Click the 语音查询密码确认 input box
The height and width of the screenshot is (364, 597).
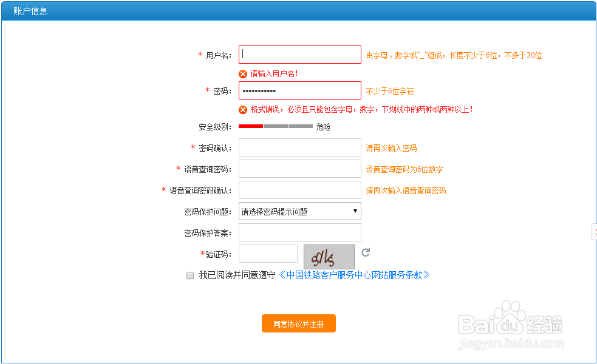pos(299,190)
